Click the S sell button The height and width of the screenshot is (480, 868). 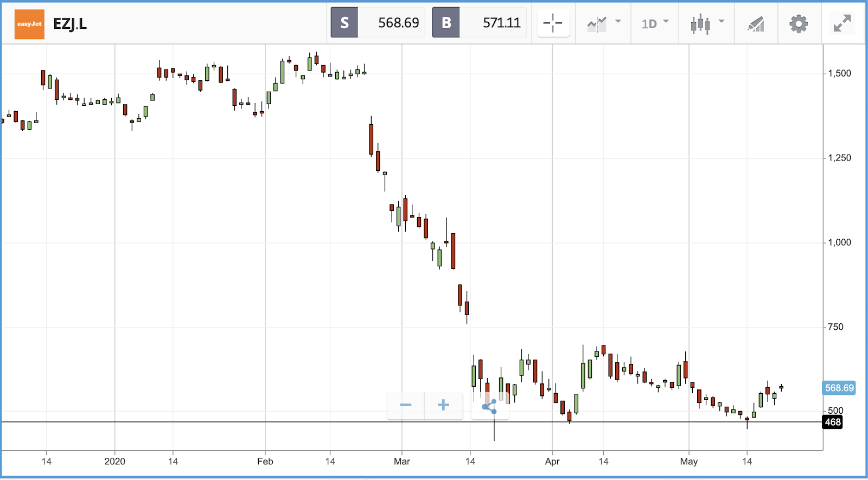coord(344,23)
